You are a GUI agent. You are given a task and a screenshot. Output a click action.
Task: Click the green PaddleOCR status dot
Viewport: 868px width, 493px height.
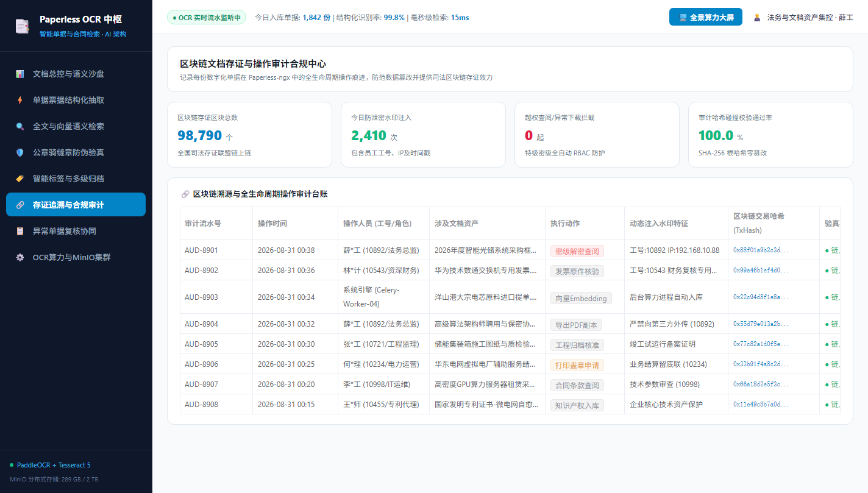[12, 465]
